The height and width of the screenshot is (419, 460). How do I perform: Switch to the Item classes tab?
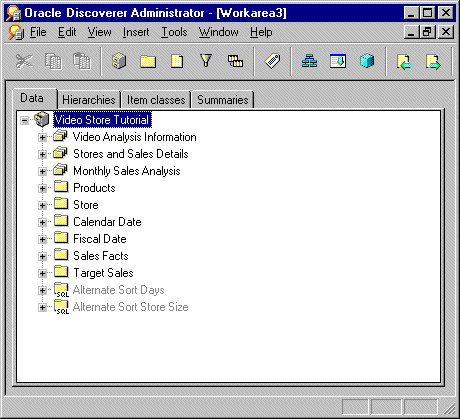tap(156, 100)
